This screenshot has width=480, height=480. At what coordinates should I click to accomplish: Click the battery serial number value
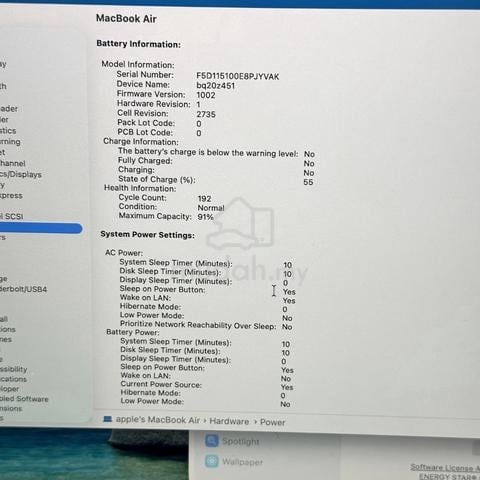238,76
